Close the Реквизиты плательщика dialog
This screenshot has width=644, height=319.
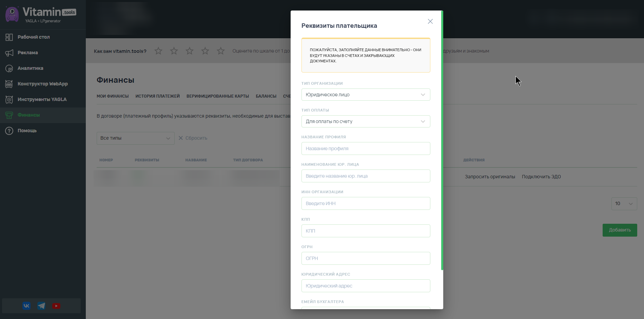click(430, 21)
